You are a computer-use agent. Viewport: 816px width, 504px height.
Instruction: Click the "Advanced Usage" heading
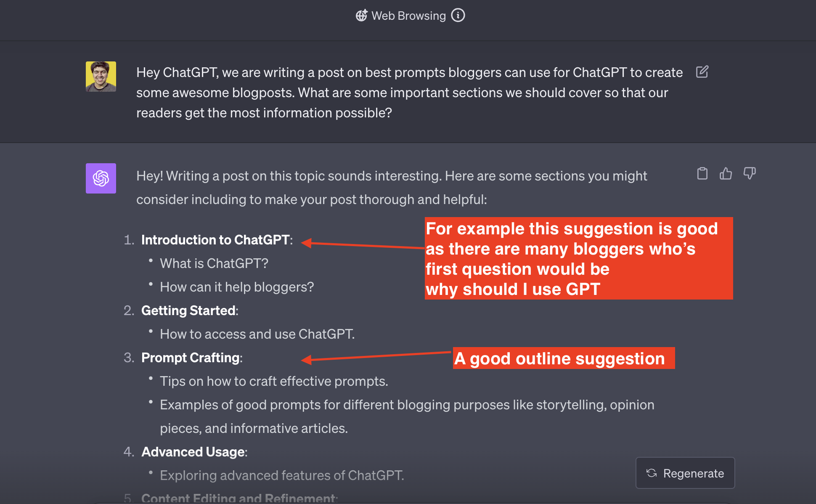tap(193, 452)
